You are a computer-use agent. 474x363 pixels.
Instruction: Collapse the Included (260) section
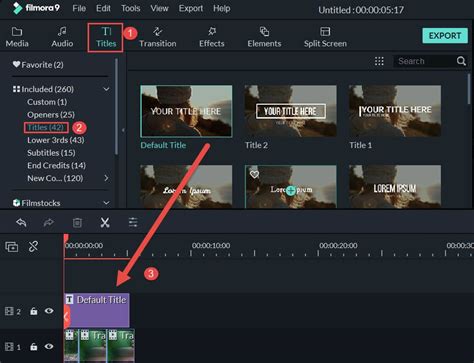[106, 89]
